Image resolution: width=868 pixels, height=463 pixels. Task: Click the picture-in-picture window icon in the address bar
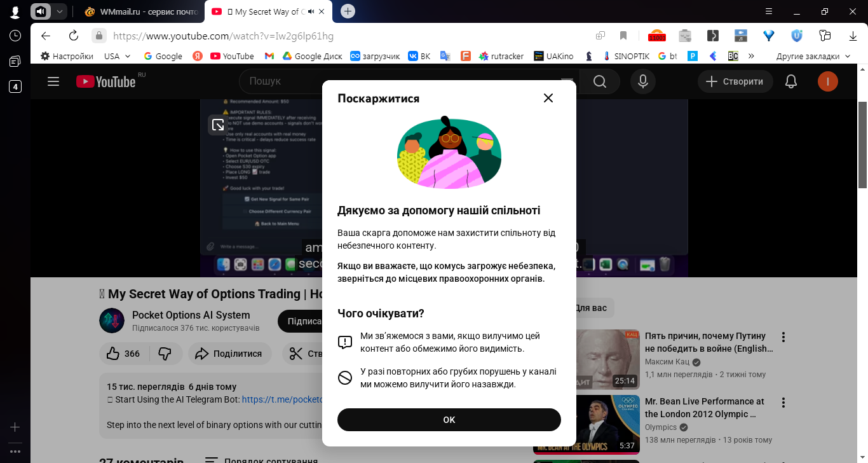[600, 36]
